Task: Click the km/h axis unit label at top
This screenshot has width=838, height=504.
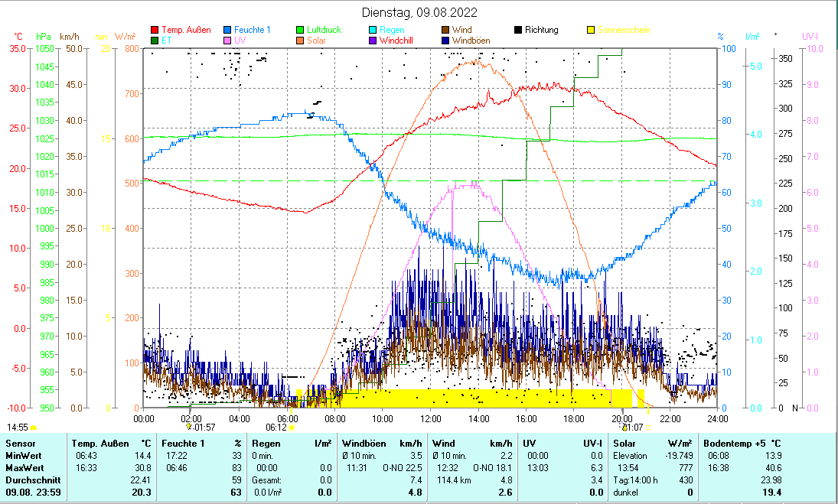Action: click(70, 37)
